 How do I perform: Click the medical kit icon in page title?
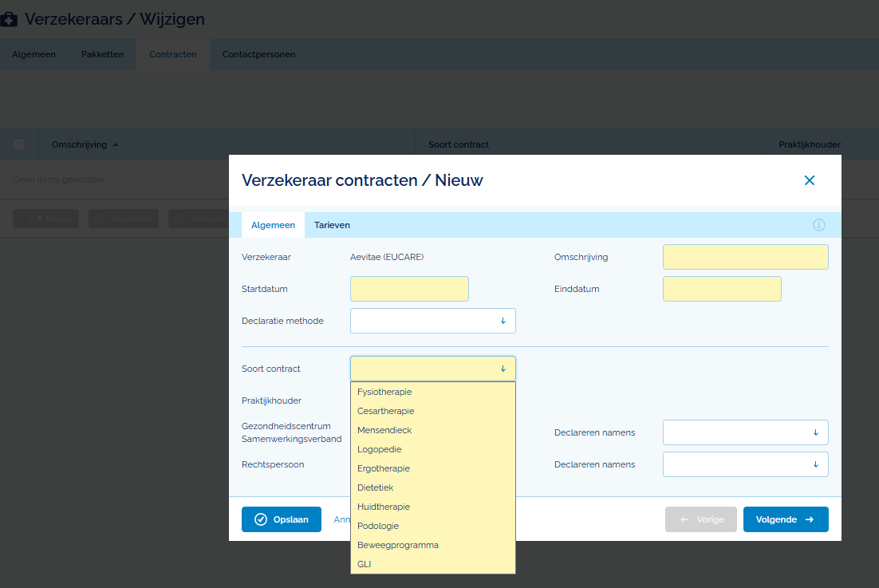pos(10,19)
